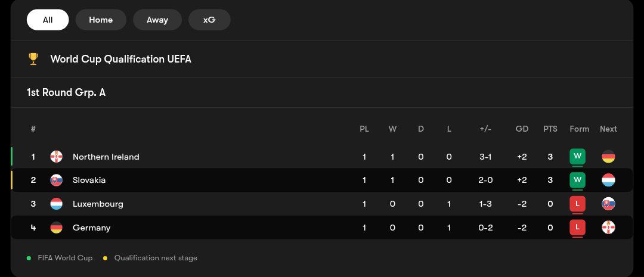This screenshot has height=277, width=644.
Task: Open Luxembourg's next opponent Slovakia flag
Action: (x=608, y=204)
